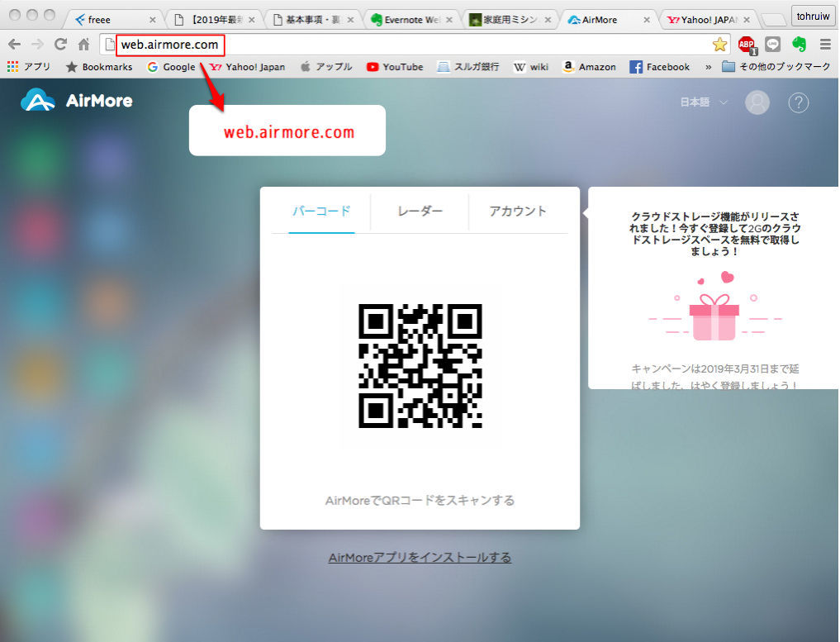The height and width of the screenshot is (642, 840).
Task: Click the AirMore logo
Action: [77, 100]
